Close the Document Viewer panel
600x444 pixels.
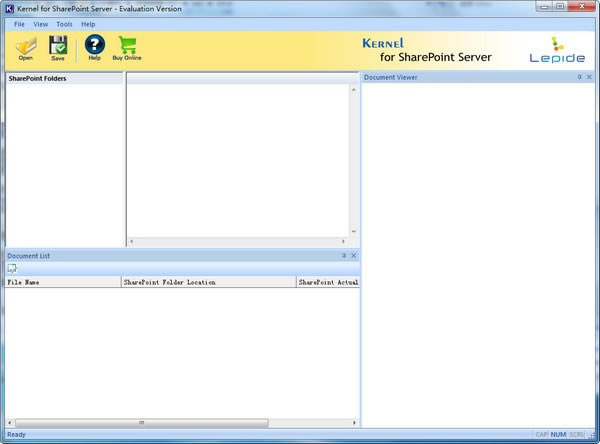590,77
